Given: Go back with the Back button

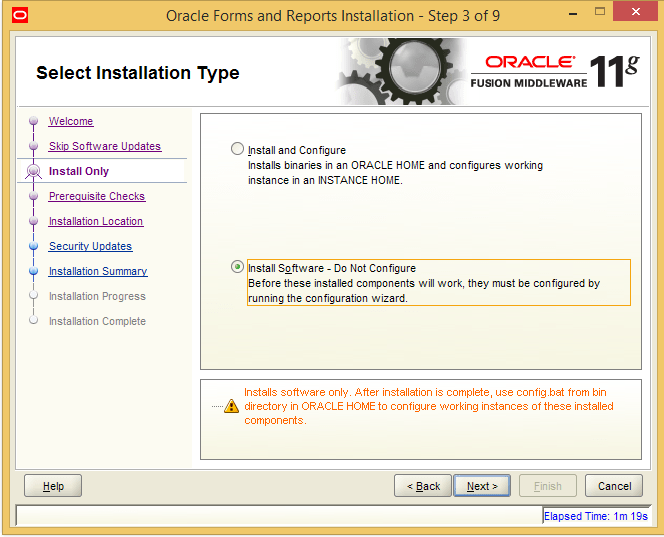Looking at the screenshot, I should click(423, 486).
